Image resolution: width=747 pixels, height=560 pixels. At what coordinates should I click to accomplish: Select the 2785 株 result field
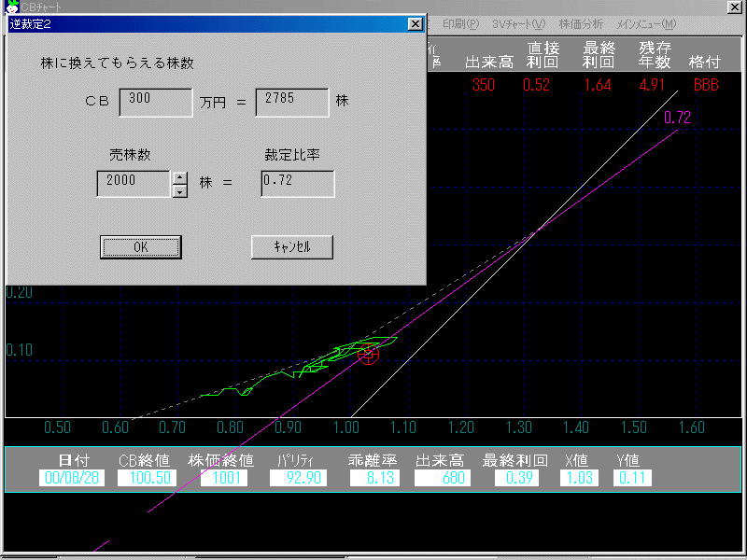[292, 102]
